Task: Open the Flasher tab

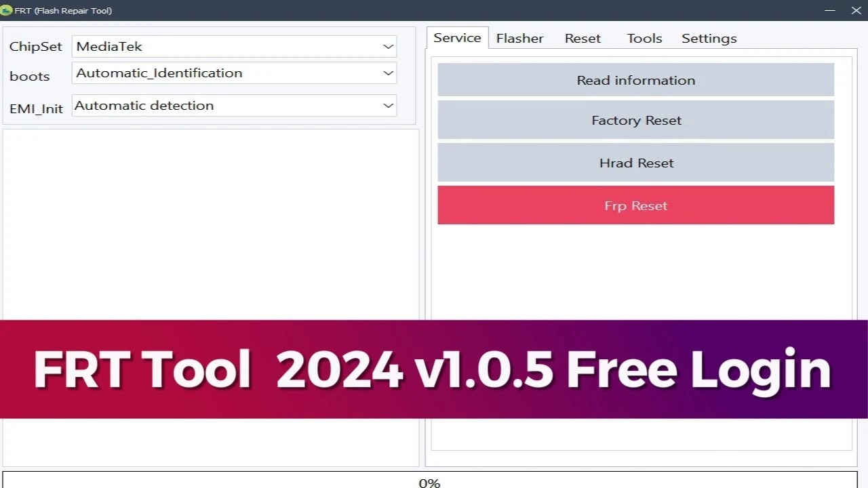Action: click(x=519, y=39)
